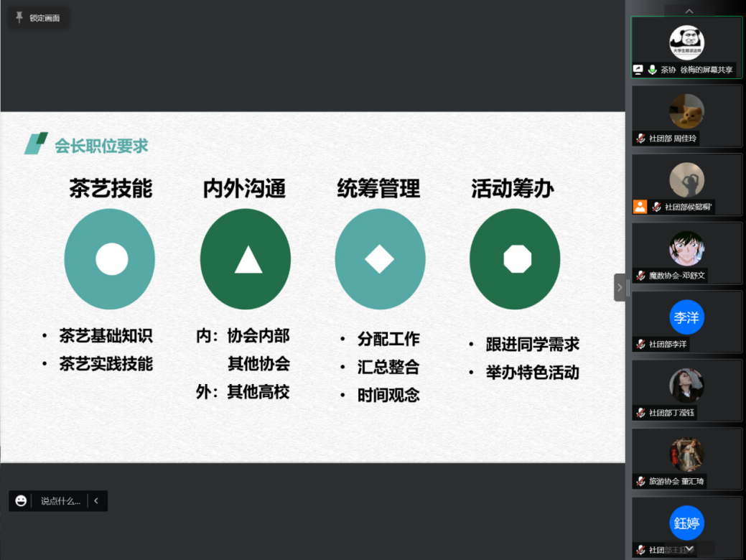Click the muted mic icon beside 社团部丁滢钰
Image resolution: width=746 pixels, height=560 pixels.
(x=640, y=413)
